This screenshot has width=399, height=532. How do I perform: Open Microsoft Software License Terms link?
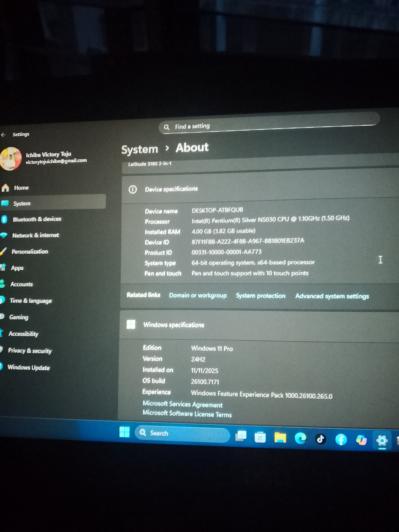point(187,414)
